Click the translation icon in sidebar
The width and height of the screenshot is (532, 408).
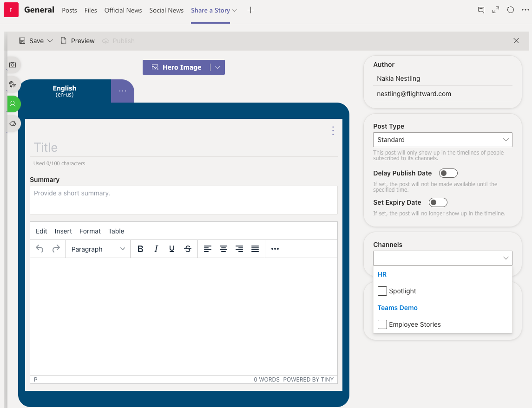(13, 84)
